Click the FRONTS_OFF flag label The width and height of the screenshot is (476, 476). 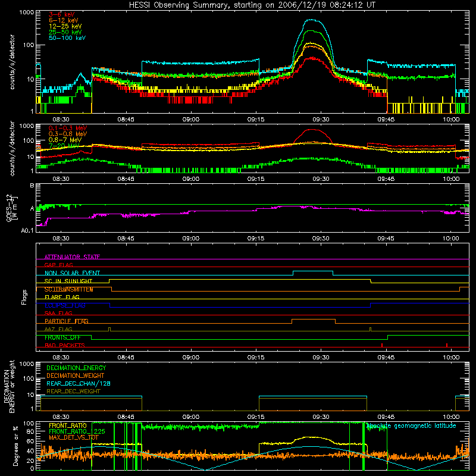pos(62,337)
